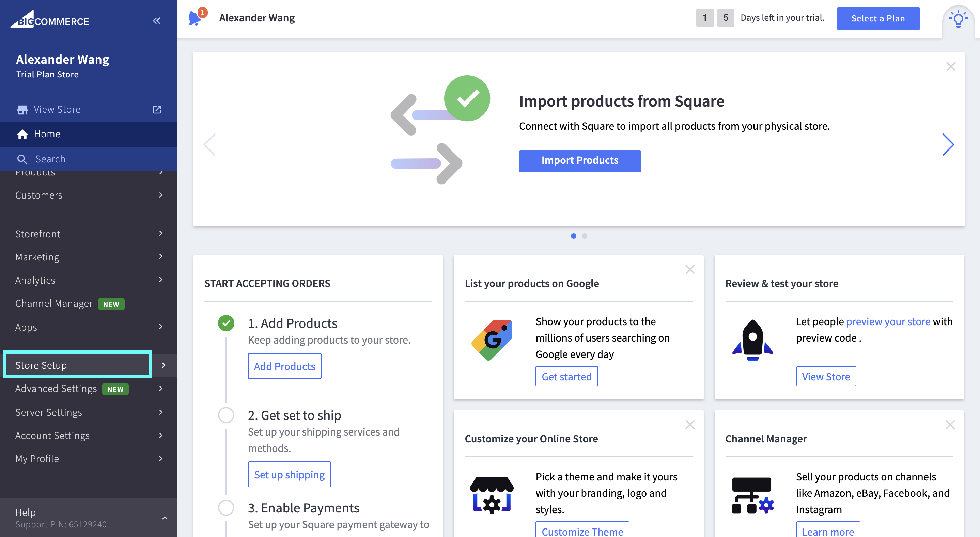
Task: Click the Enable Payments step circle
Action: pyautogui.click(x=226, y=507)
